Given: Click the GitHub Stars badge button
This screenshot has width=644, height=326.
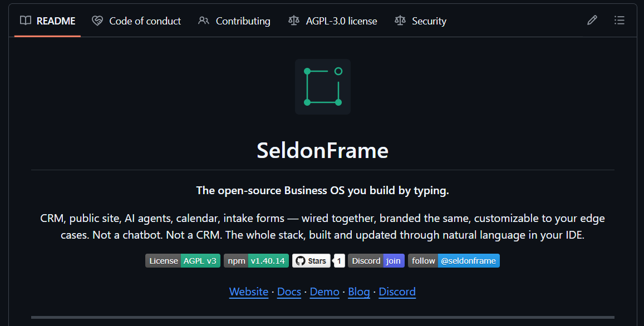Looking at the screenshot, I should pos(311,261).
